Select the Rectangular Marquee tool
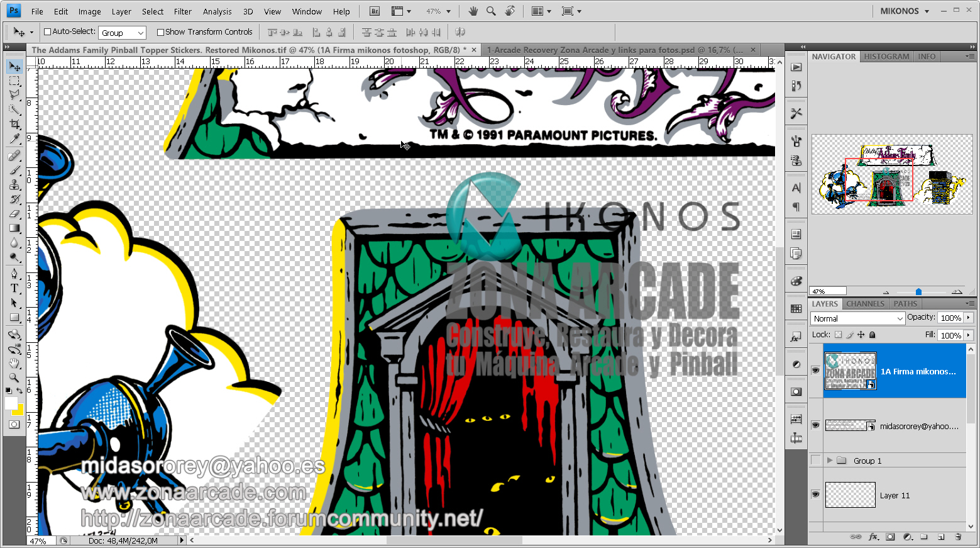Viewport: 980px width, 548px height. click(x=14, y=81)
